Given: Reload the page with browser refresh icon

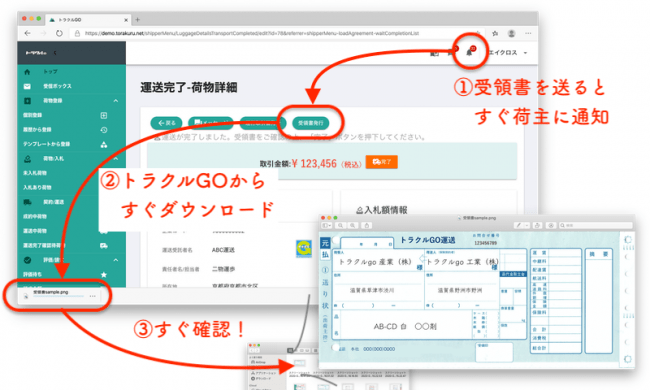Looking at the screenshot, I should coord(59,33).
